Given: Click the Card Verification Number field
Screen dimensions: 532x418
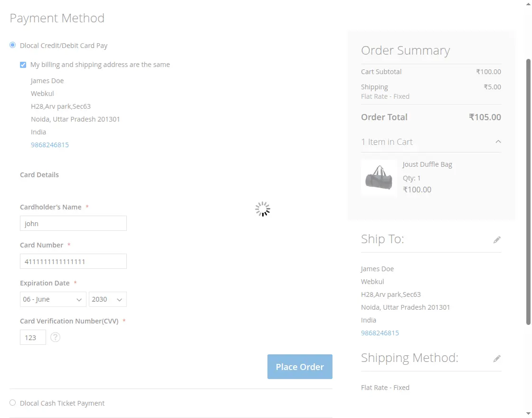Looking at the screenshot, I should click(33, 337).
